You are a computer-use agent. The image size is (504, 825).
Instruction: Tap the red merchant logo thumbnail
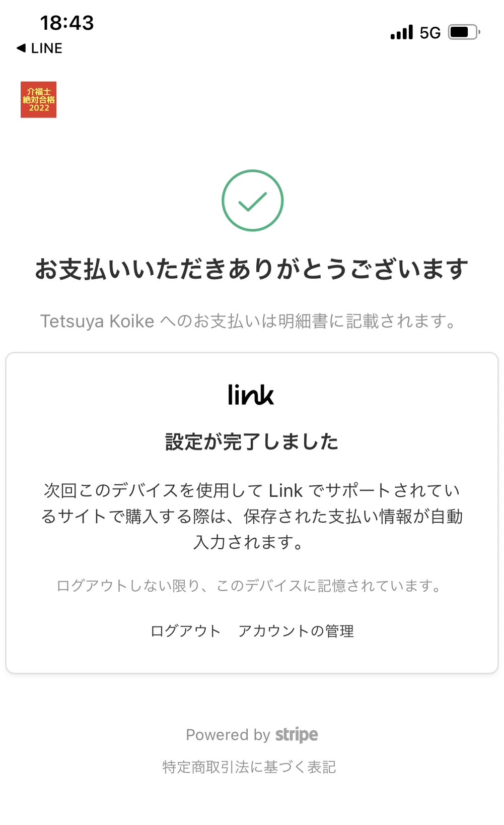38,99
